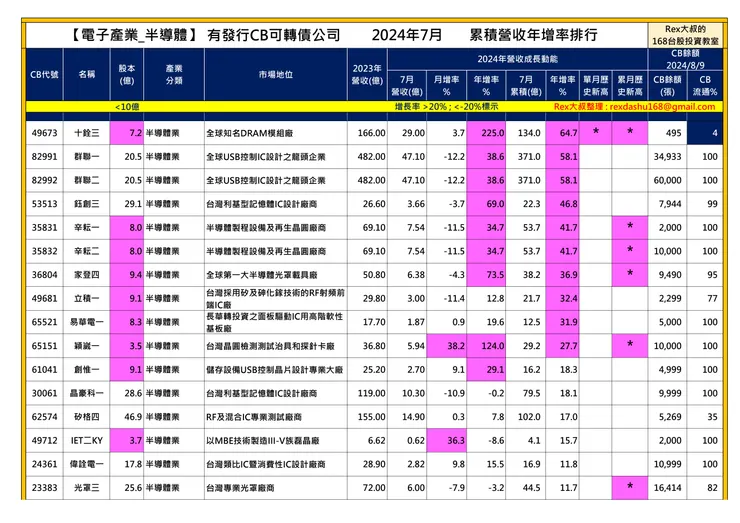This screenshot has width=740, height=523.
Task: Select the CB balance 60,000
Action: click(667, 180)
